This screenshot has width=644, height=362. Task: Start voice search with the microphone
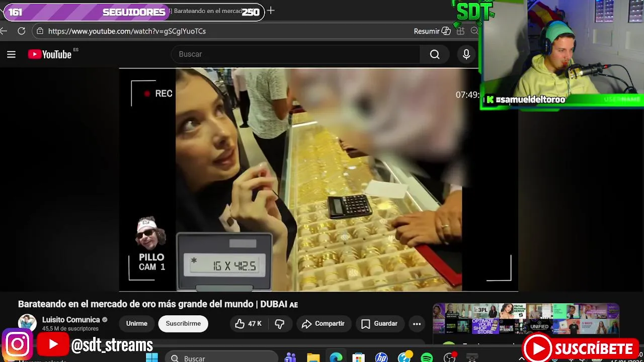pos(466,54)
